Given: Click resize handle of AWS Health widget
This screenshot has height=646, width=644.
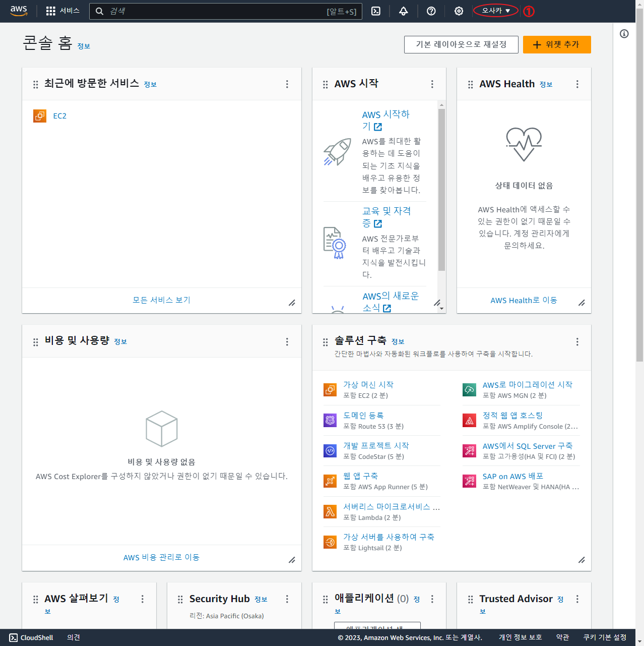Looking at the screenshot, I should 582,303.
